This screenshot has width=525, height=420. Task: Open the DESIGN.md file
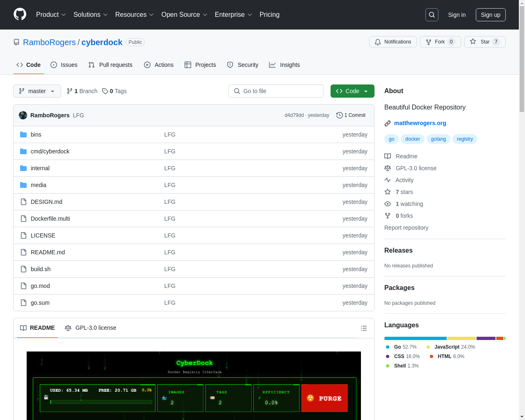(46, 202)
